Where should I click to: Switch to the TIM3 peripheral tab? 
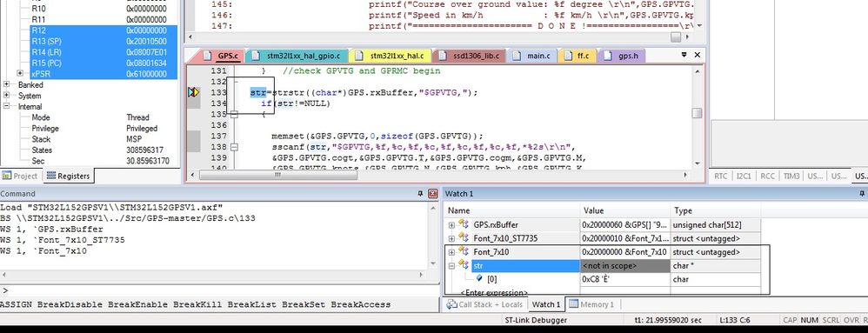(x=791, y=176)
